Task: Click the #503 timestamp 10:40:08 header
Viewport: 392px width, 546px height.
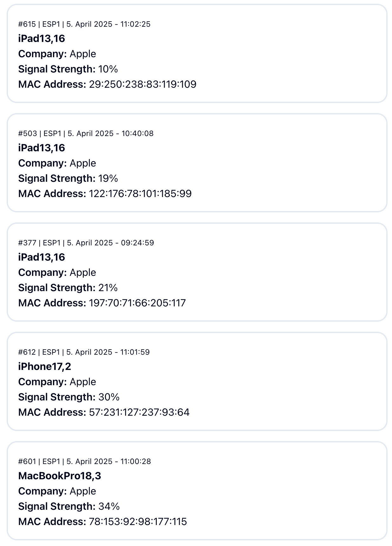Action: click(86, 133)
